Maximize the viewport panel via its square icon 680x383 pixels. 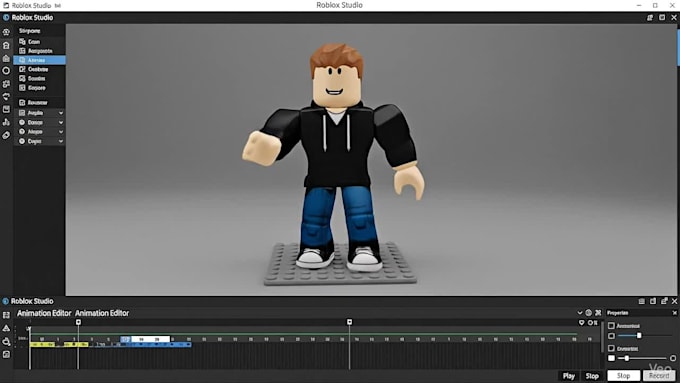[x=662, y=17]
